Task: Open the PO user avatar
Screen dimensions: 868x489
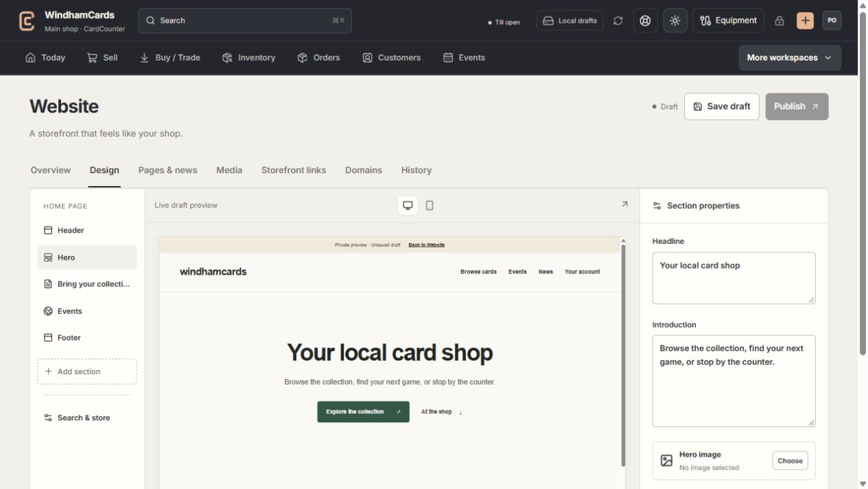Action: pyautogui.click(x=832, y=21)
